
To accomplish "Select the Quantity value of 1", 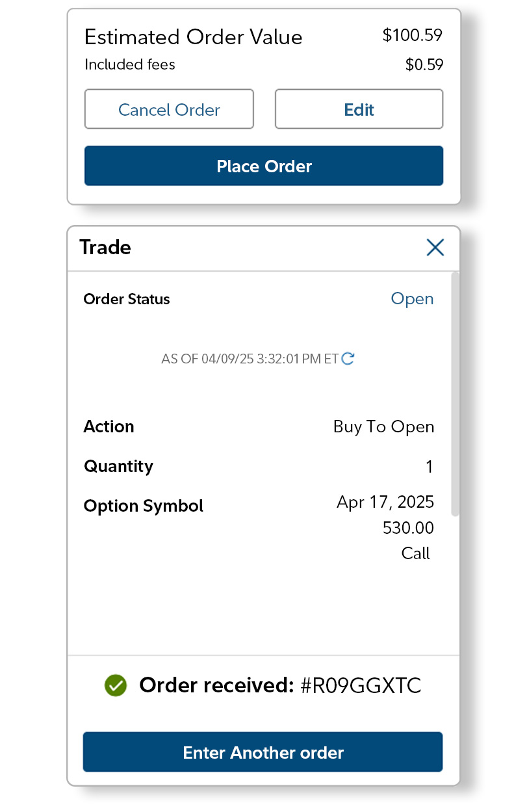I will click(430, 466).
